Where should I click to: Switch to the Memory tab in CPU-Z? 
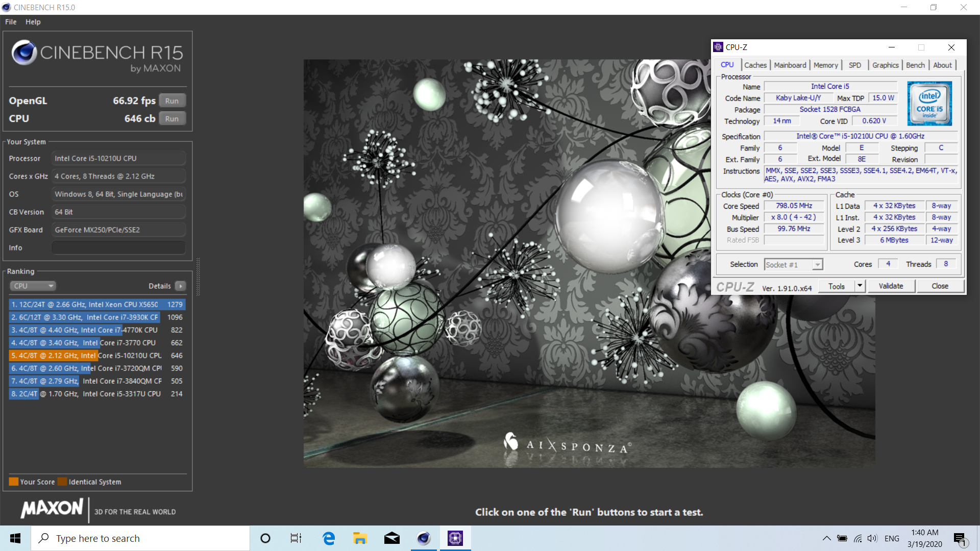coord(825,65)
